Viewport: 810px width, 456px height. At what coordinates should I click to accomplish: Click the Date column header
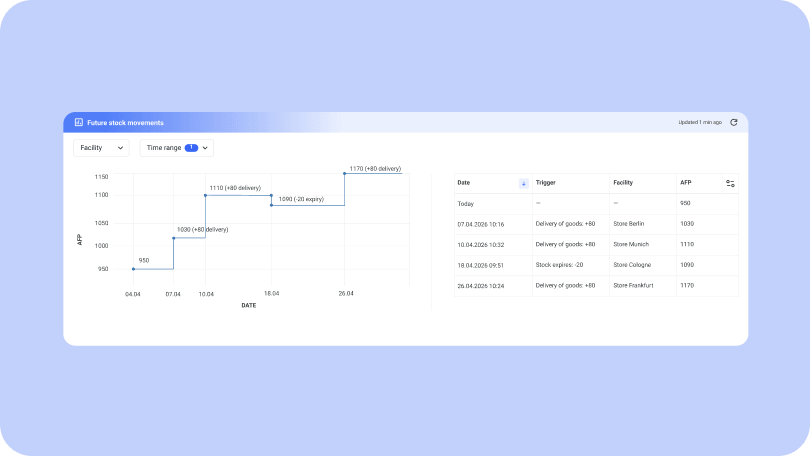point(463,183)
